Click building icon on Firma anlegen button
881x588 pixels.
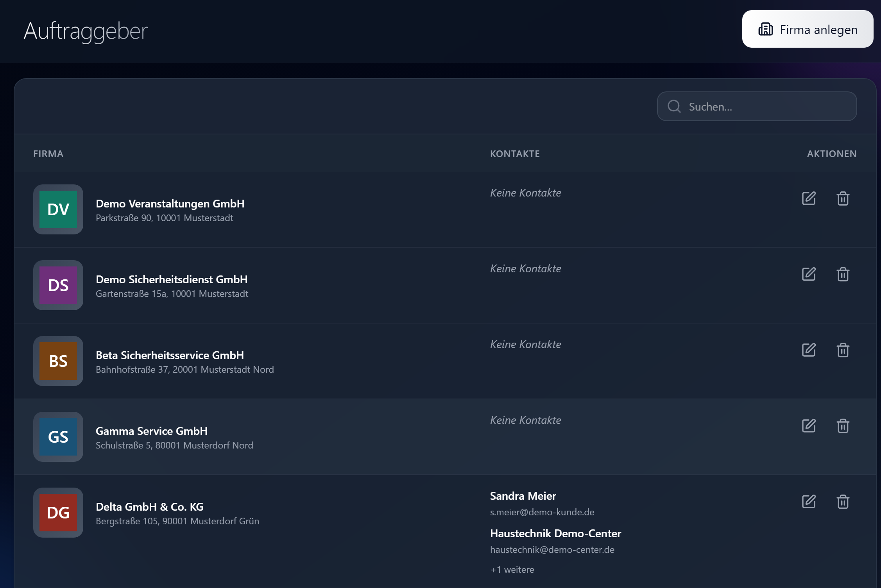pyautogui.click(x=765, y=29)
